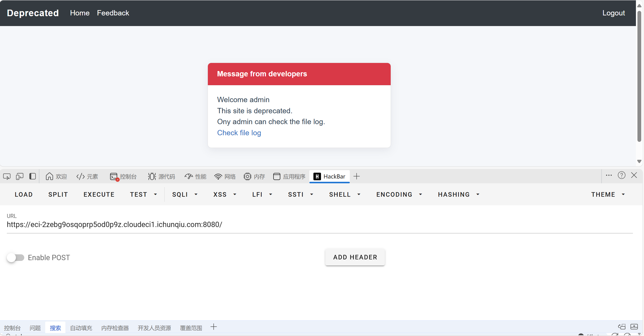Click the inspect element picker icon
644x336 pixels.
tap(7, 176)
